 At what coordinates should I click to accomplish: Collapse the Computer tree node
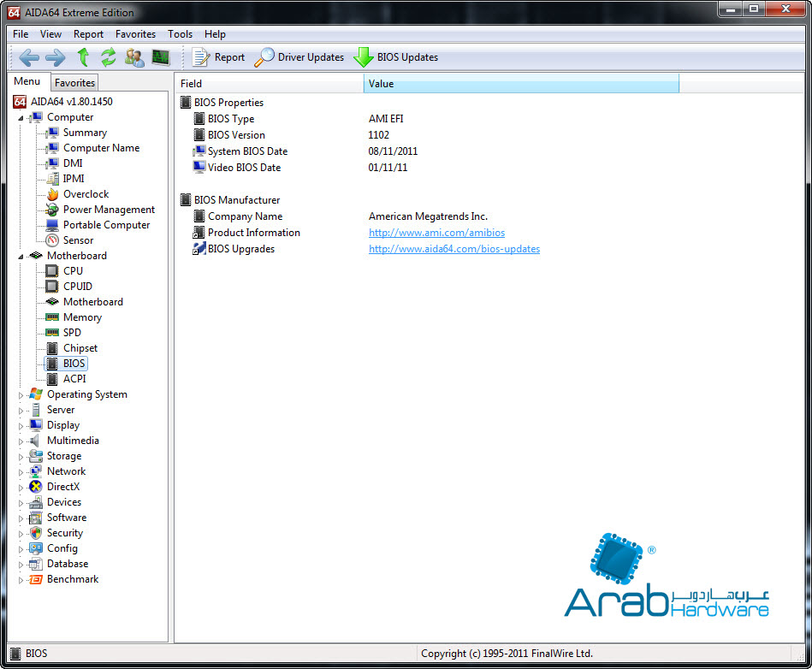click(x=21, y=118)
